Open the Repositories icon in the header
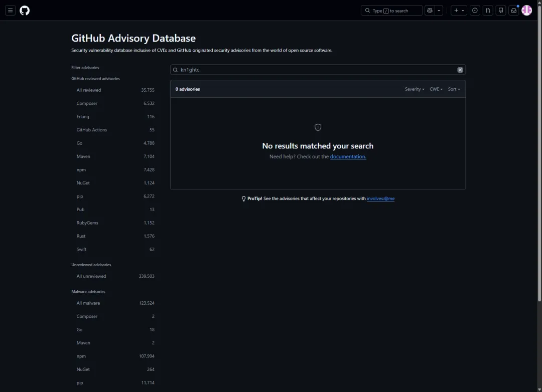Viewport: 542px width, 392px height. (x=501, y=11)
